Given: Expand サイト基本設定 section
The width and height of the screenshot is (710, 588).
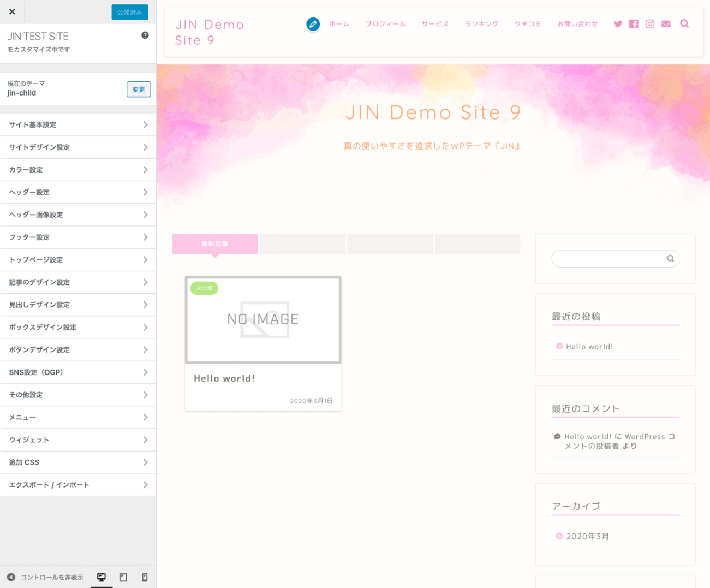Looking at the screenshot, I should tap(78, 125).
